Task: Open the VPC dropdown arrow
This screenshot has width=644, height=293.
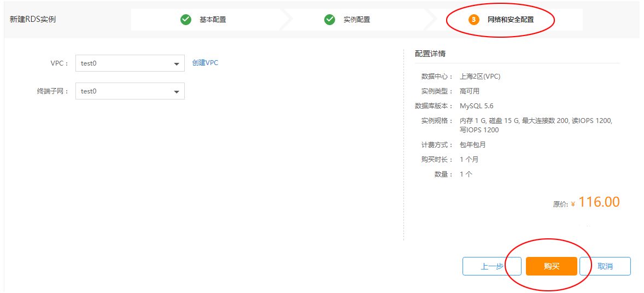Action: (177, 64)
